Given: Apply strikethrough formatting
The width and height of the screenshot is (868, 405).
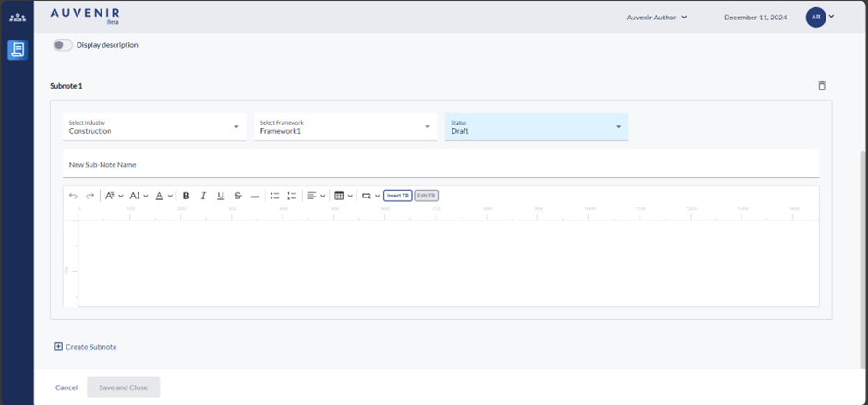Looking at the screenshot, I should click(237, 196).
